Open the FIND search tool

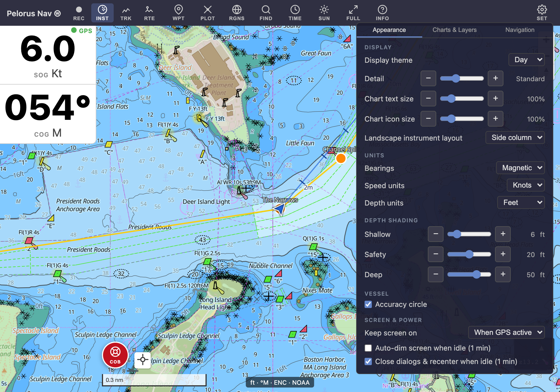click(x=266, y=13)
